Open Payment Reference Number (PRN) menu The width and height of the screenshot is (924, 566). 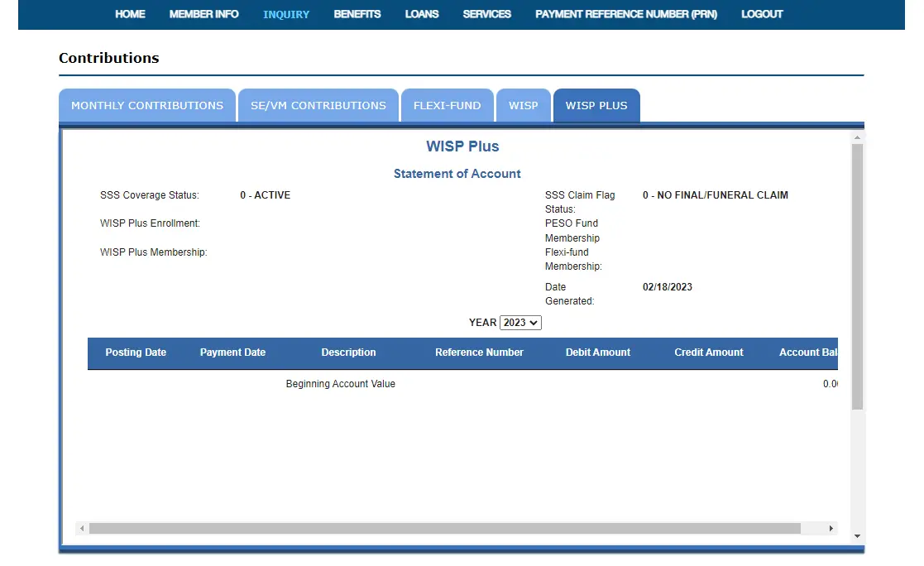[625, 14]
